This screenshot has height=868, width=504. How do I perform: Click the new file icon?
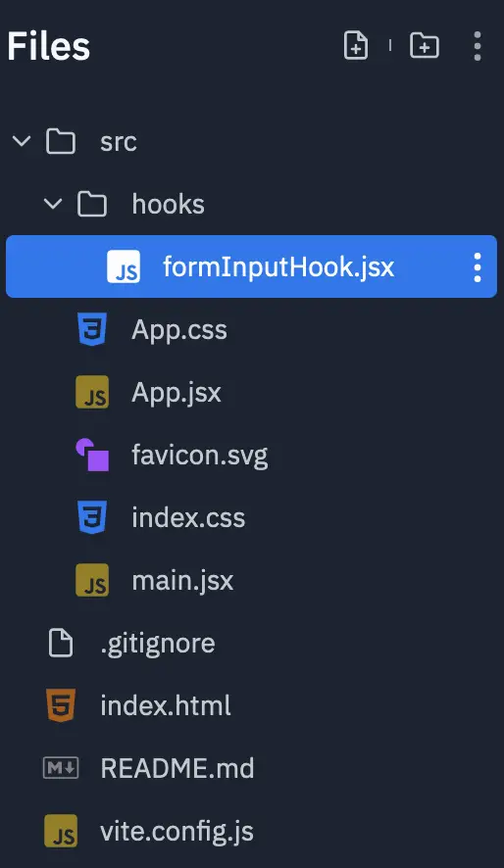(x=356, y=45)
